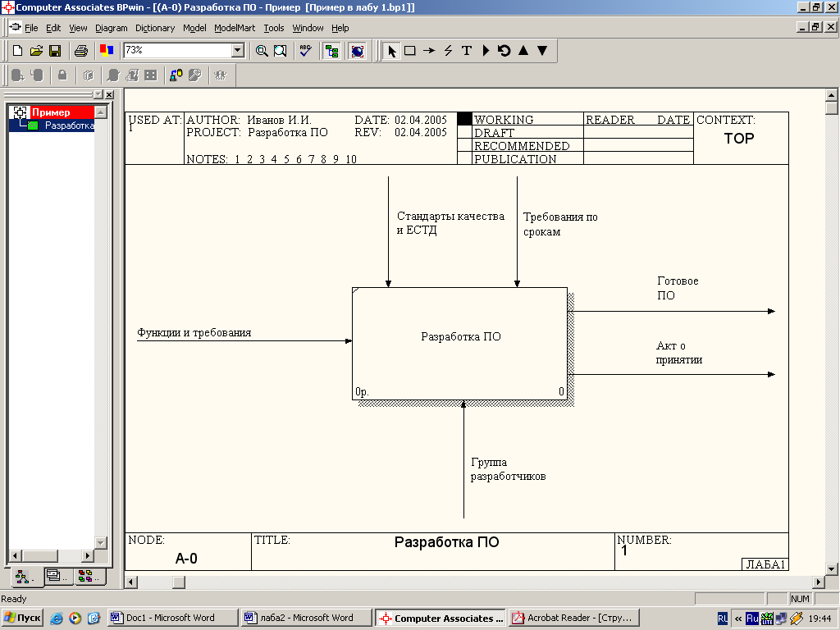Select the Пример root tree node
Image resolution: width=840 pixels, height=630 pixels.
click(x=51, y=112)
